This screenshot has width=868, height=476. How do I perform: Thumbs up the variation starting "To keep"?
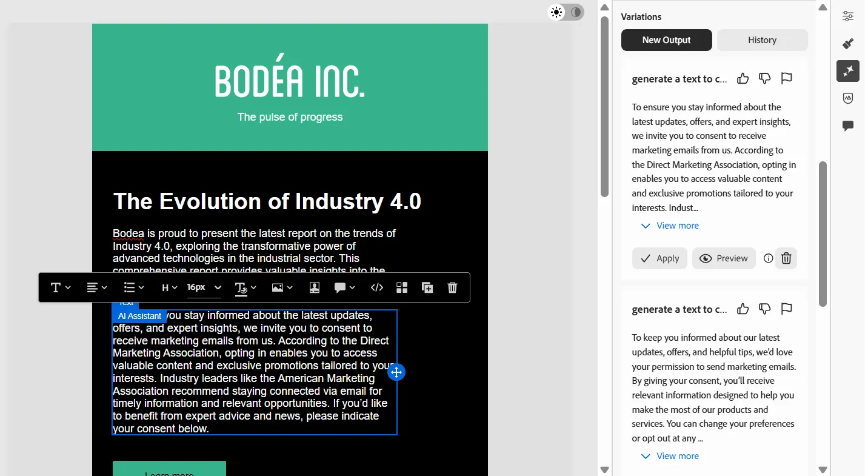(743, 309)
